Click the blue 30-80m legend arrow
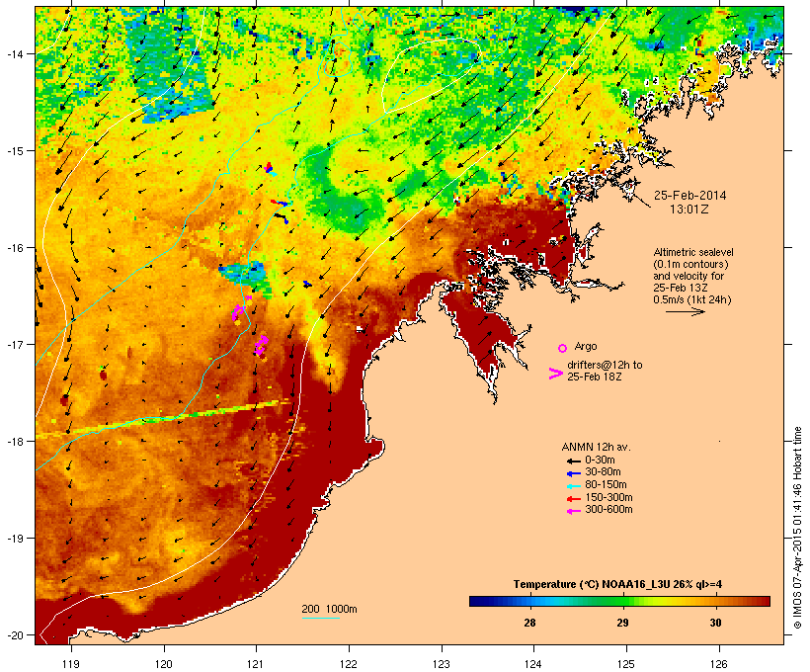This screenshot has width=810, height=672. click(x=573, y=473)
